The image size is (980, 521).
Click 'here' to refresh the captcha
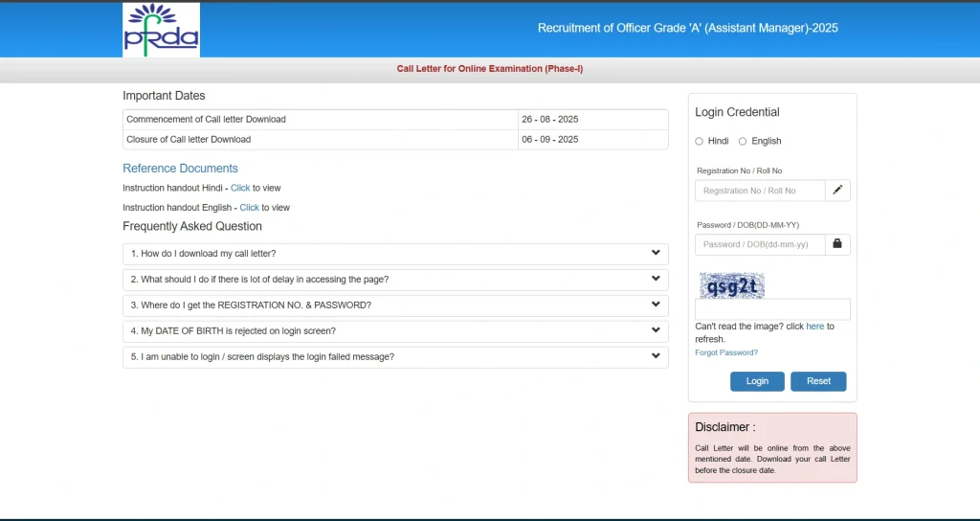pyautogui.click(x=814, y=327)
